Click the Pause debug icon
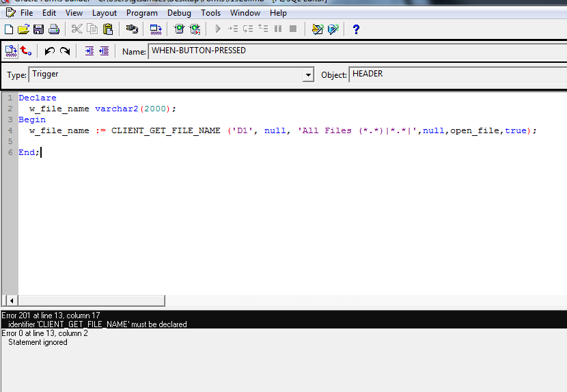The width and height of the screenshot is (567, 392). (278, 29)
